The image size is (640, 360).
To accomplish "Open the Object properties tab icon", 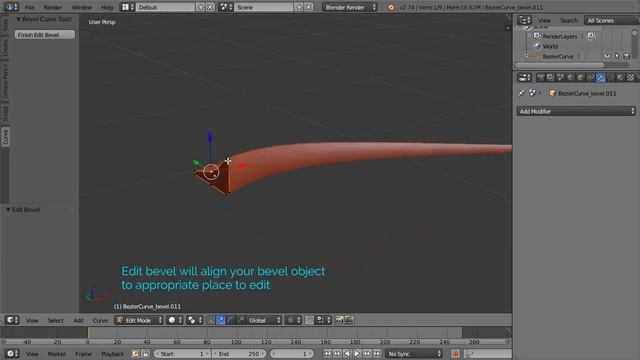I will [580, 77].
